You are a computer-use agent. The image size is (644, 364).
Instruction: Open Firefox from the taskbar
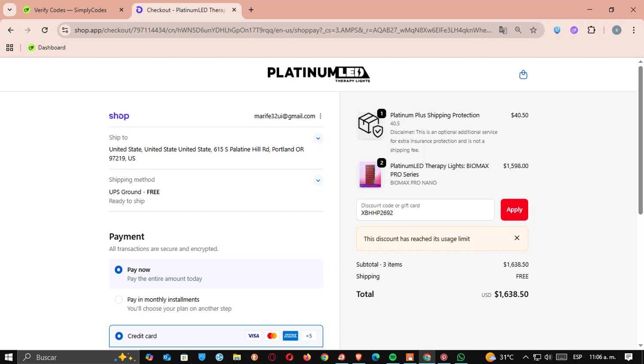coord(307,357)
